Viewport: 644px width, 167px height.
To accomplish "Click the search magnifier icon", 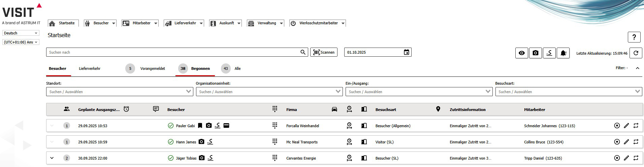I will tap(303, 52).
